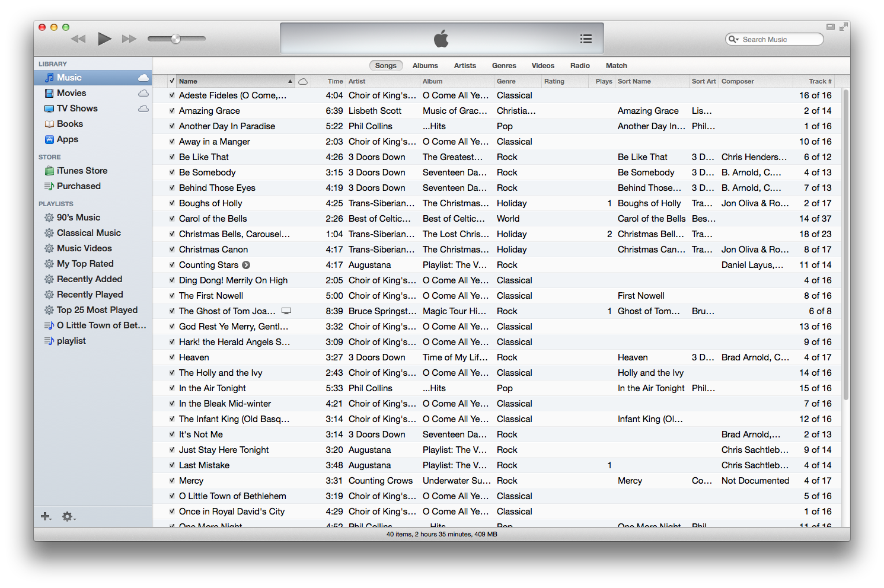Uncheck Another Day In Paradise checkbox
884x588 pixels.
click(x=171, y=126)
